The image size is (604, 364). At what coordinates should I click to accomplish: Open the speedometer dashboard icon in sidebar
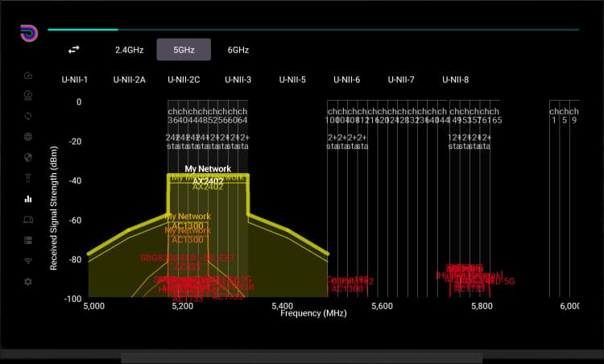coord(28,76)
